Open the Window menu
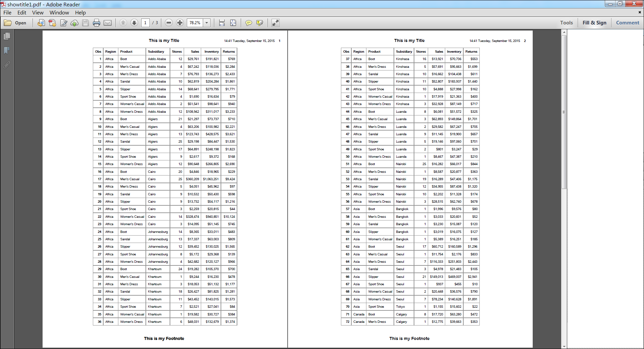This screenshot has height=349, width=644. click(59, 13)
